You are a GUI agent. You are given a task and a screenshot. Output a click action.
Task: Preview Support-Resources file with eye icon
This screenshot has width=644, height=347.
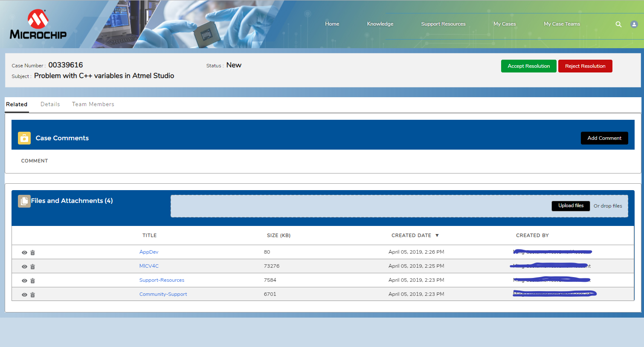point(24,281)
